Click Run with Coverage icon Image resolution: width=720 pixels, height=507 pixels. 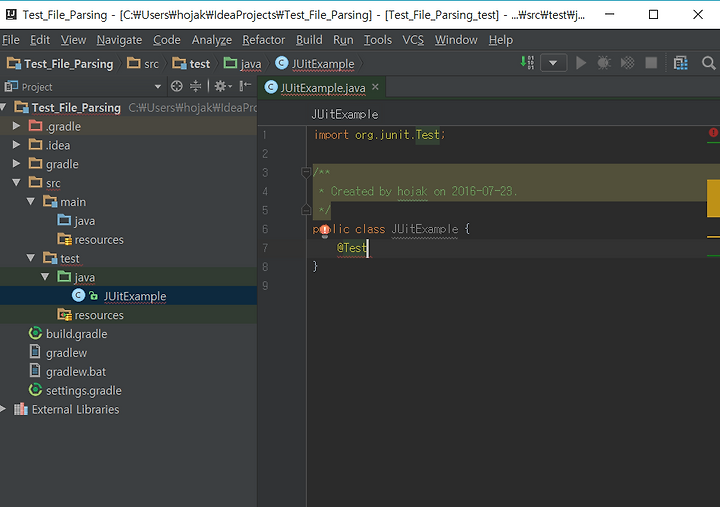(627, 63)
